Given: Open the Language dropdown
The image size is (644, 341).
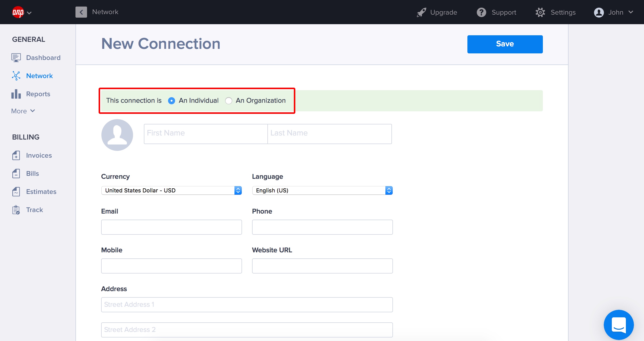Looking at the screenshot, I should [322, 190].
